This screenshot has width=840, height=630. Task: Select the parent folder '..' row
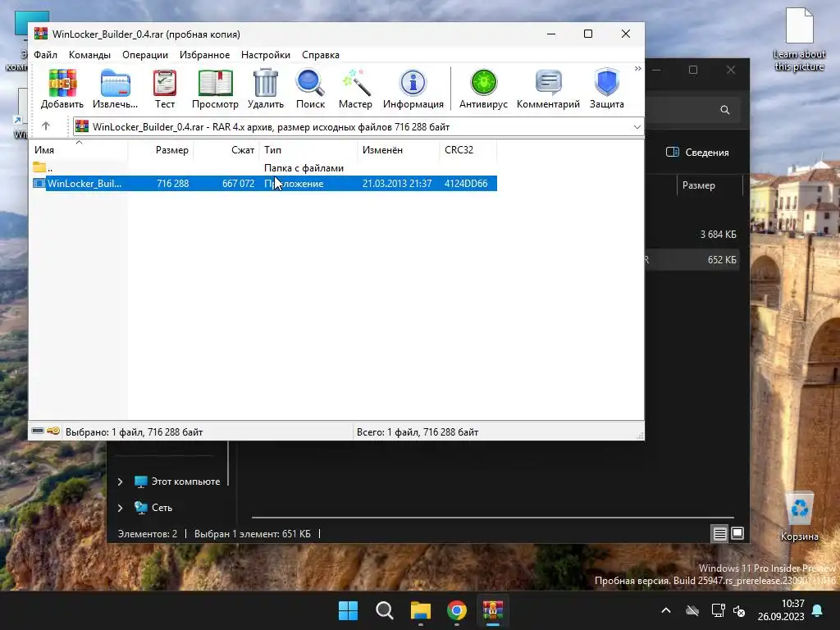click(x=263, y=168)
